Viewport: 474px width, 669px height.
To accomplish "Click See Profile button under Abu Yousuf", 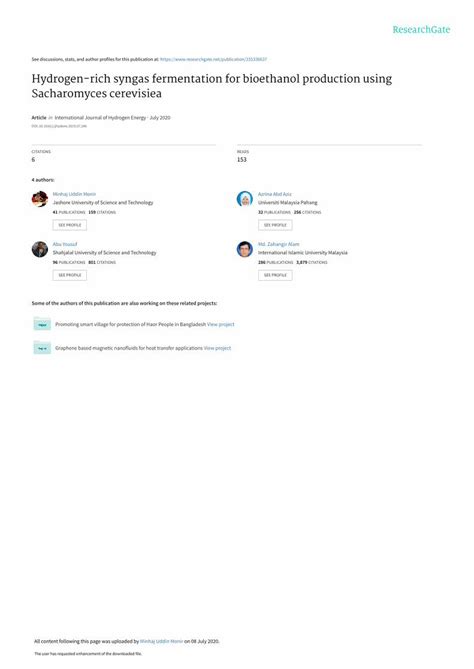I will tap(70, 275).
